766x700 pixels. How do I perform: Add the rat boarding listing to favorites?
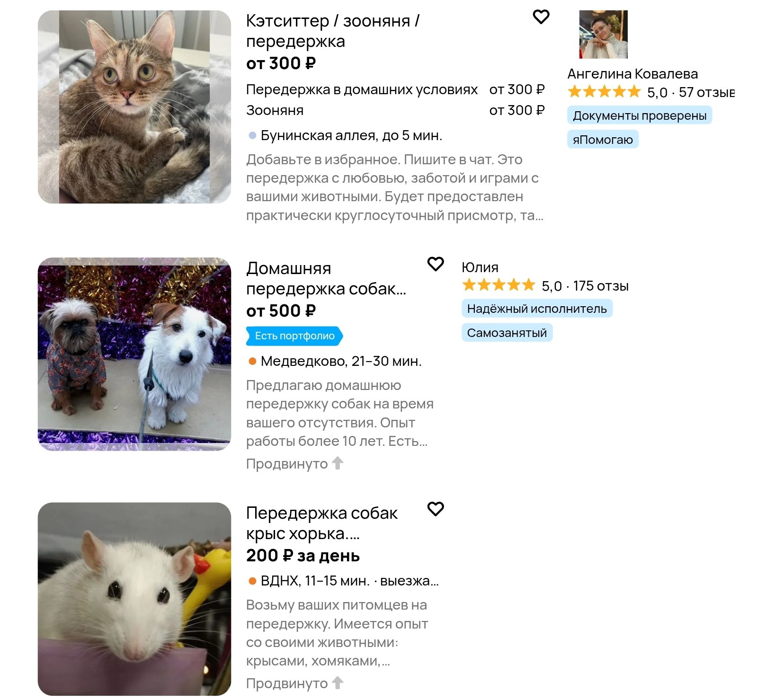click(x=435, y=509)
